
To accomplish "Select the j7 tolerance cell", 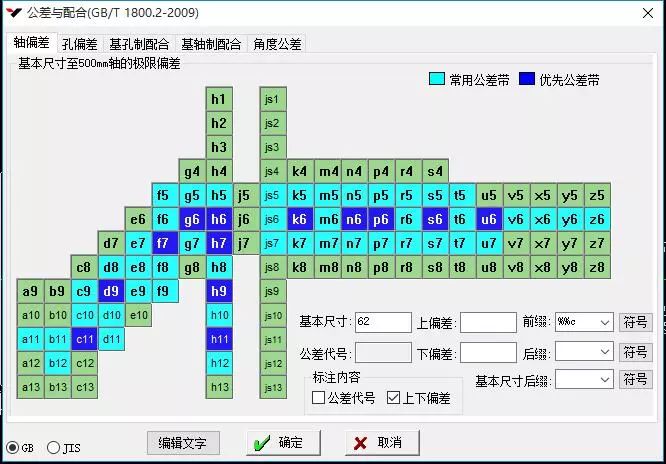I will click(246, 243).
